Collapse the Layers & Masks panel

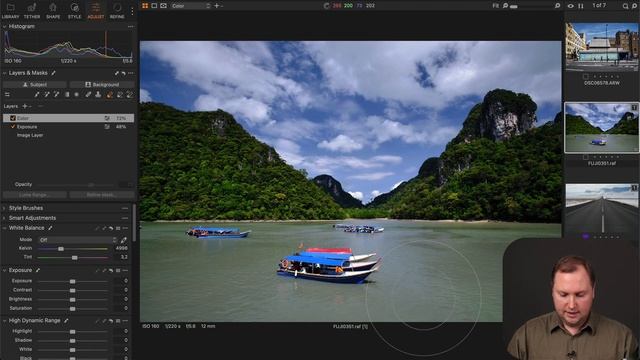[4, 73]
